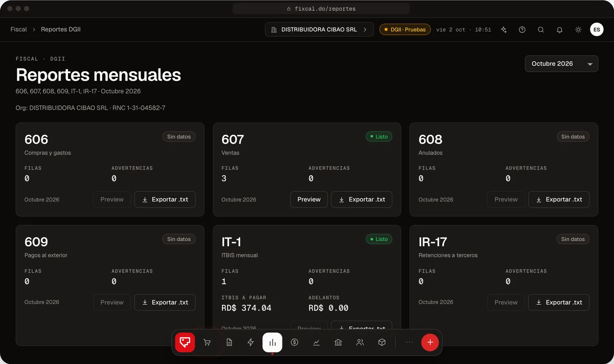Click the Listo status on 607
Screen dimensions: 614x364
point(379,137)
